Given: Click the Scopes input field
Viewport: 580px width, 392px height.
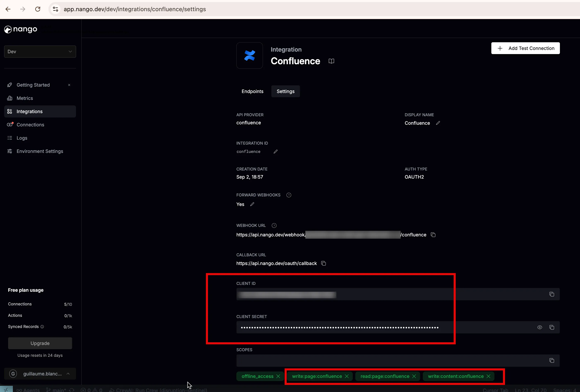Looking at the screenshot, I should pos(398,361).
